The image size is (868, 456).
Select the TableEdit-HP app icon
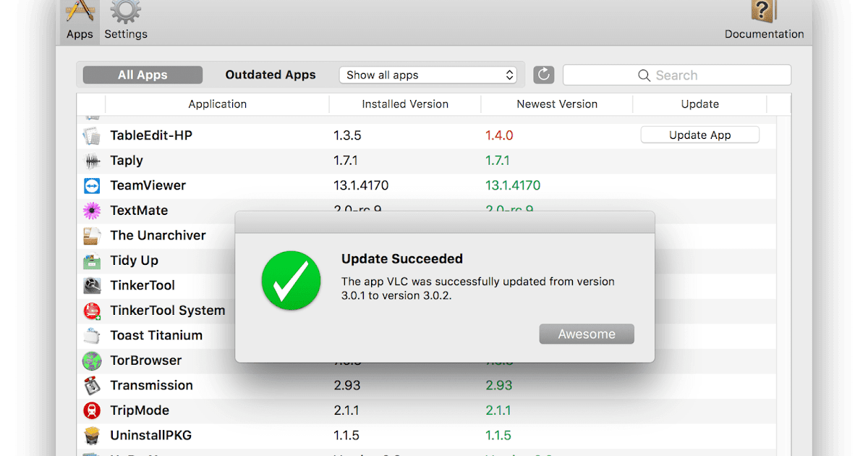click(x=92, y=135)
